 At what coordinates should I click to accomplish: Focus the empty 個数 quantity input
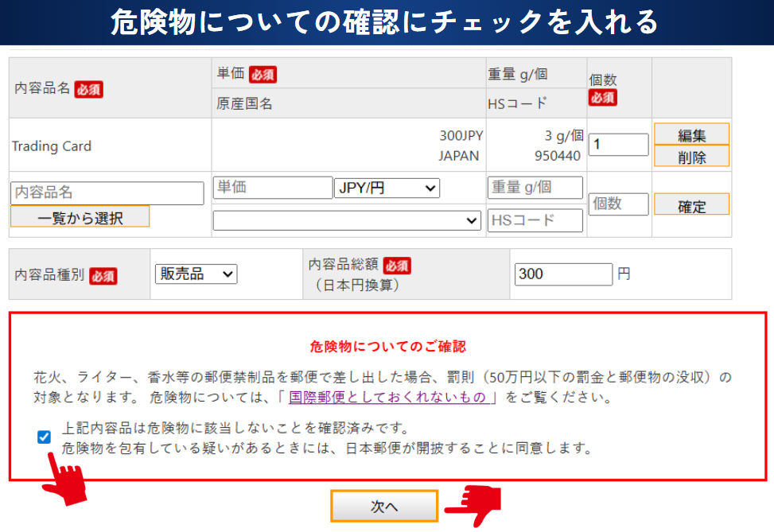[x=618, y=204]
